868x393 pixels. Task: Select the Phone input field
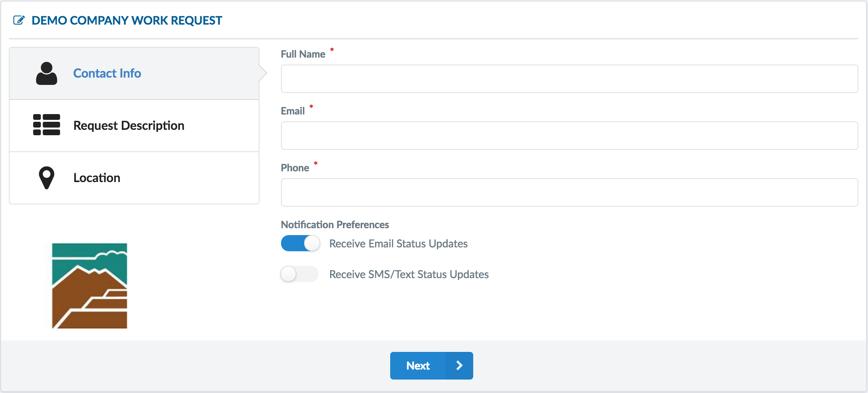[x=569, y=192]
